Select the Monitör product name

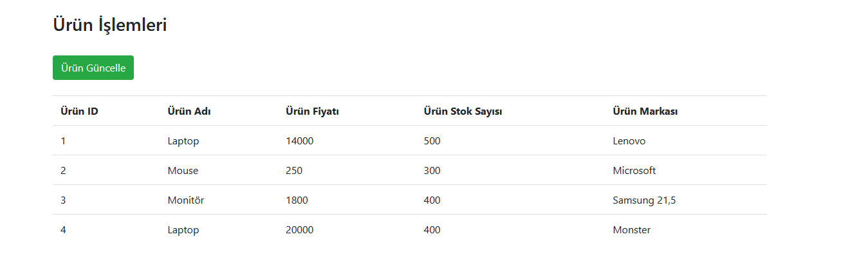tap(185, 200)
